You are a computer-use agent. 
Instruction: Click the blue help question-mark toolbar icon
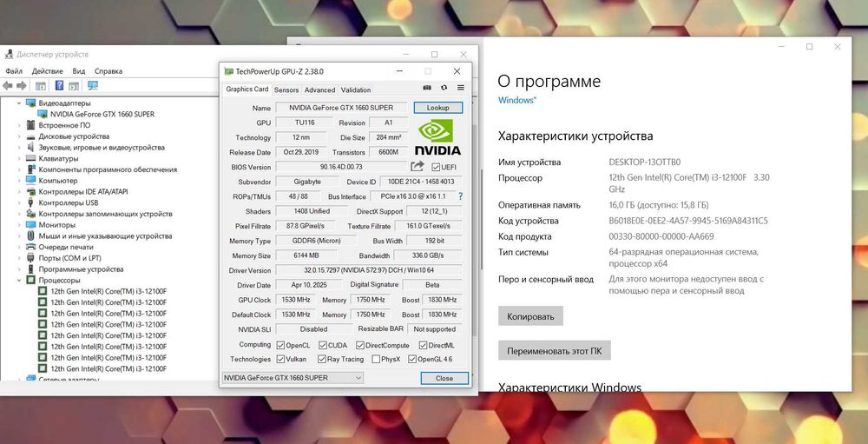(59, 86)
